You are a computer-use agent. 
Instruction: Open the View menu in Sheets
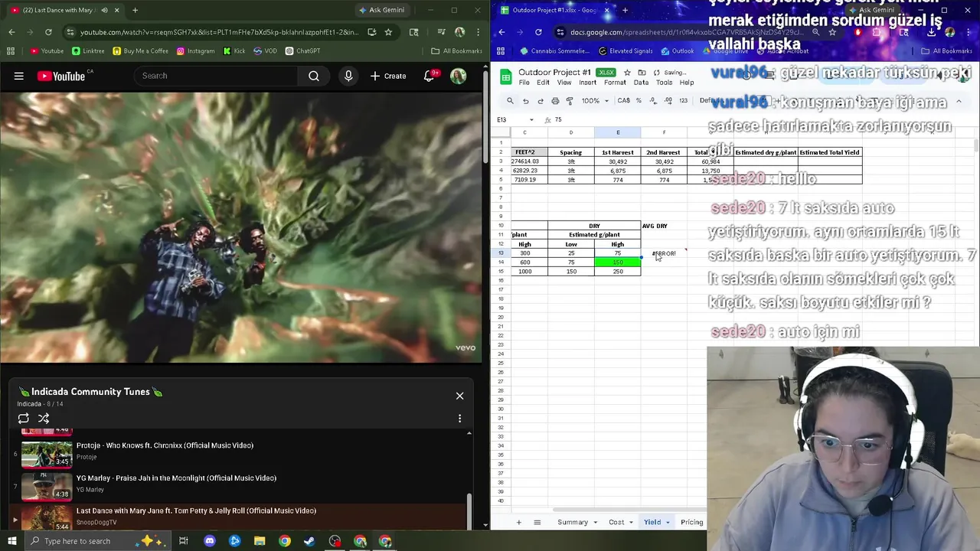[564, 83]
